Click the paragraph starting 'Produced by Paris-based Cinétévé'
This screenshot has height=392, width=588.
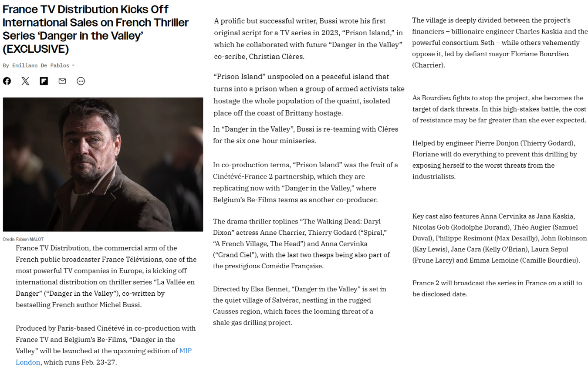pos(106,345)
